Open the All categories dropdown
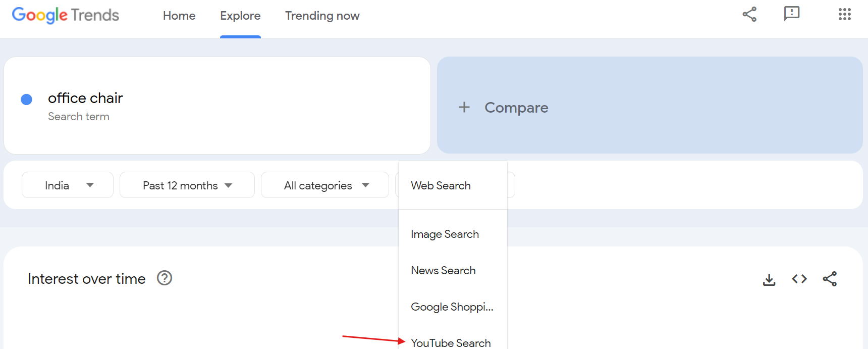868x349 pixels. pyautogui.click(x=324, y=185)
